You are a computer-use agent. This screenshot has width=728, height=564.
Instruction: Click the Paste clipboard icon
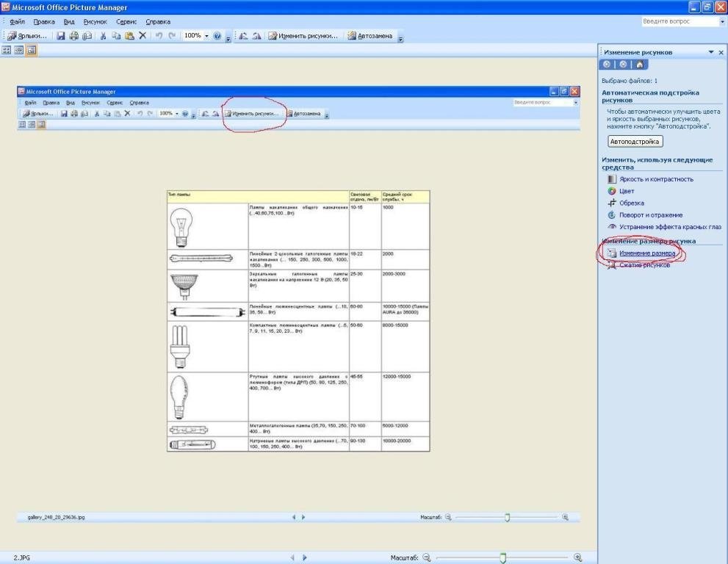pos(129,36)
